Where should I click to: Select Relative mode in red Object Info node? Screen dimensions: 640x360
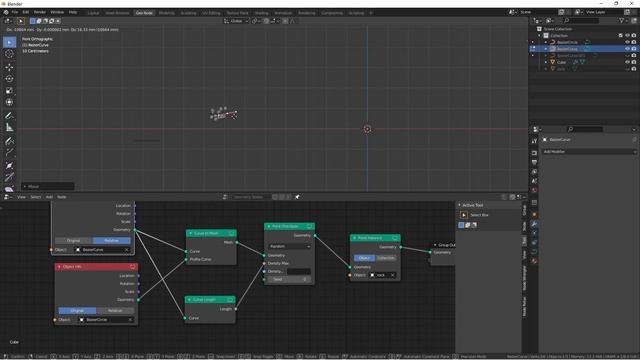[x=115, y=311]
